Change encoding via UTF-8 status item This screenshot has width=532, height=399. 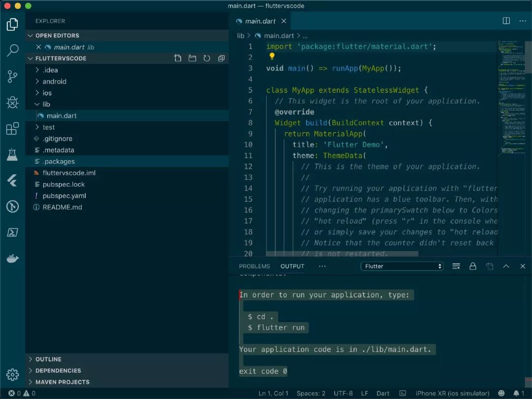click(x=343, y=393)
